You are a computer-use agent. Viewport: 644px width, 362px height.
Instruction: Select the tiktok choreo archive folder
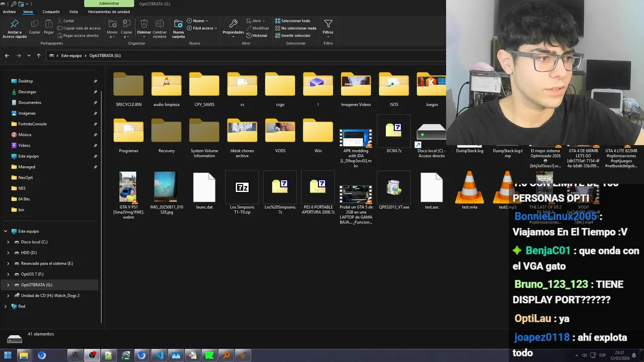pyautogui.click(x=242, y=138)
